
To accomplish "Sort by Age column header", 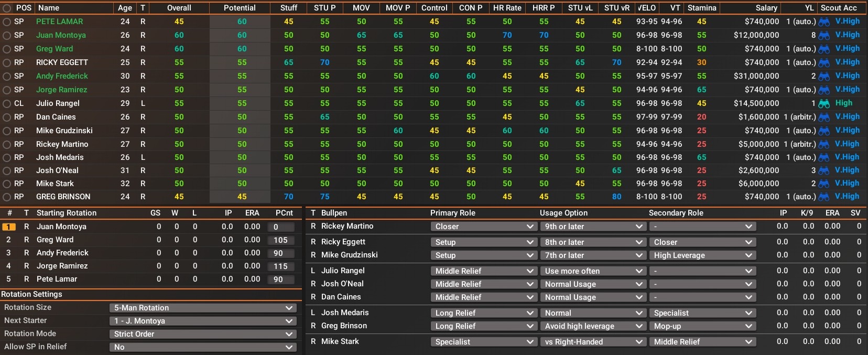I will [x=125, y=8].
